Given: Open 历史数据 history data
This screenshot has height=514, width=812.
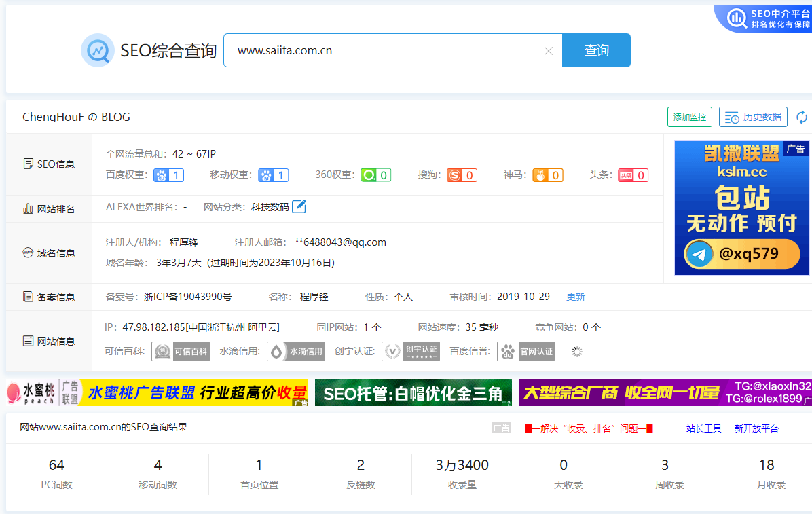Looking at the screenshot, I should click(753, 117).
